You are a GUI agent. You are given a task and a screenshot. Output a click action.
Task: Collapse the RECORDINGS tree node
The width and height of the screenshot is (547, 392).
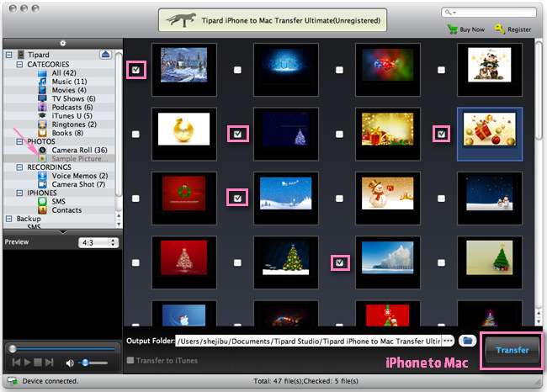[x=20, y=167]
